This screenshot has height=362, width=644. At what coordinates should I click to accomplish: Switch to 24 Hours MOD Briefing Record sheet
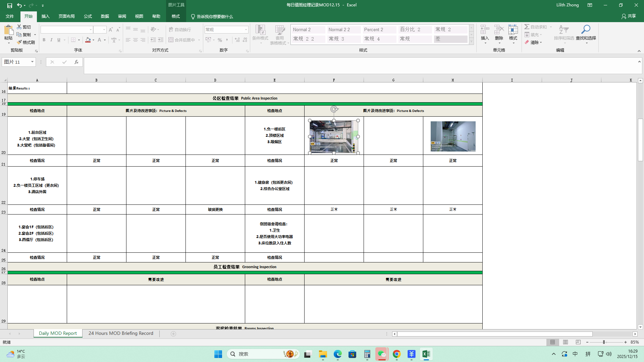pyautogui.click(x=121, y=333)
